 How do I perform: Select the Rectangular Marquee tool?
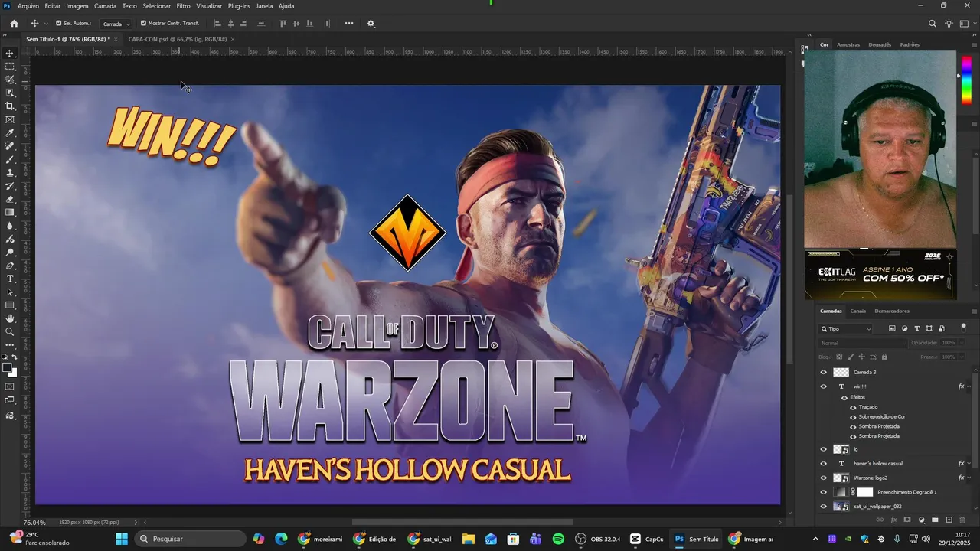coord(10,67)
